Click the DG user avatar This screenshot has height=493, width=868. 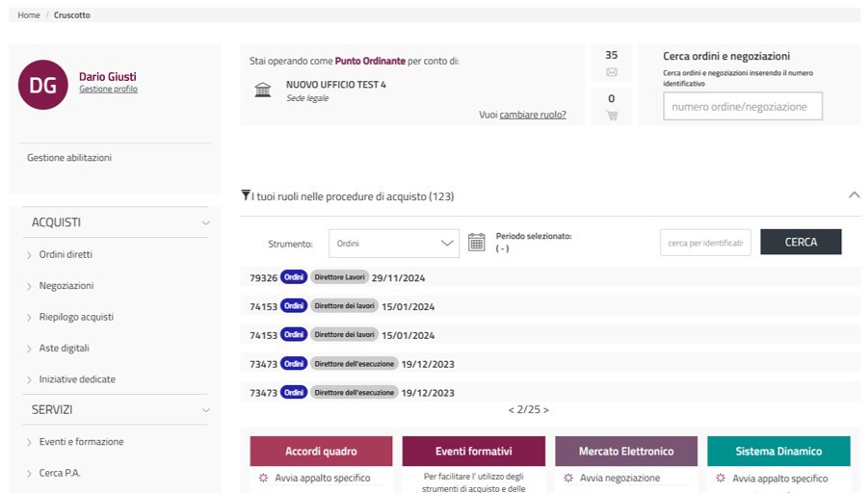42,85
